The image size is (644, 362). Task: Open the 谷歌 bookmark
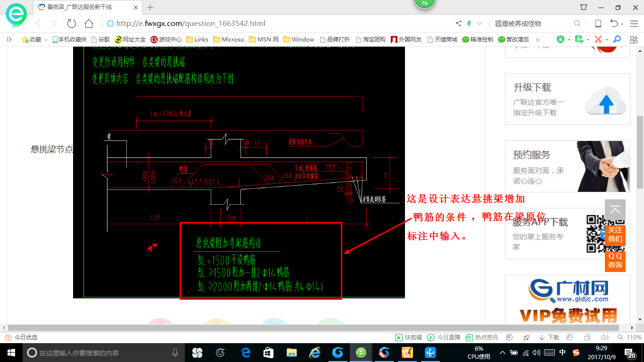pyautogui.click(x=101, y=40)
